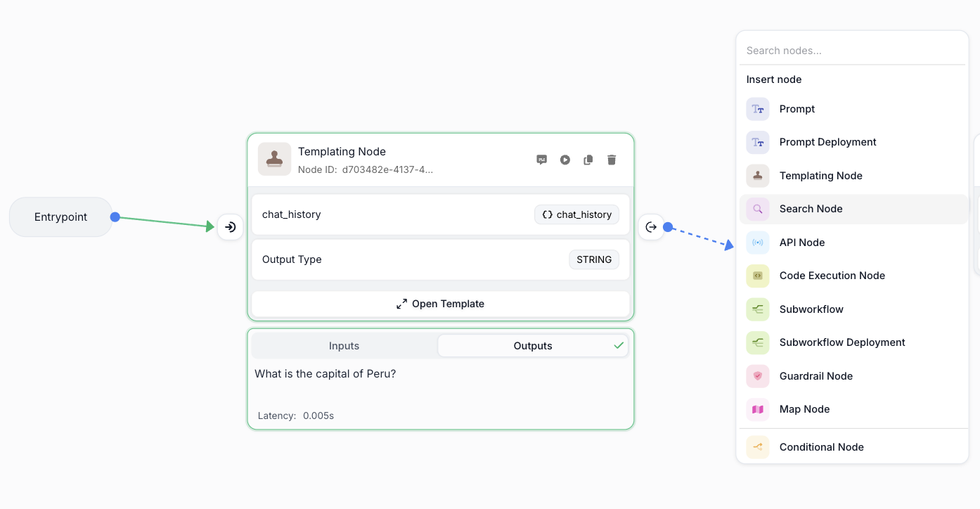The height and width of the screenshot is (509, 980).
Task: Click the Conditional Node icon
Action: coord(758,447)
